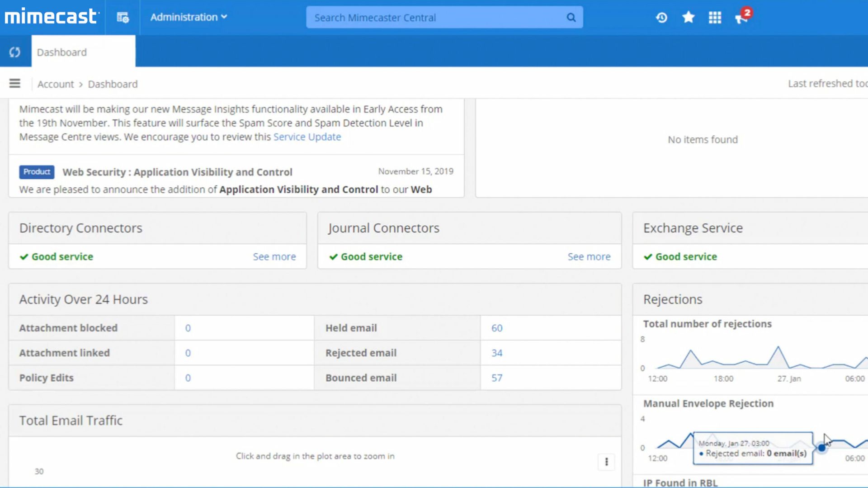Open the Service Update link

[307, 137]
